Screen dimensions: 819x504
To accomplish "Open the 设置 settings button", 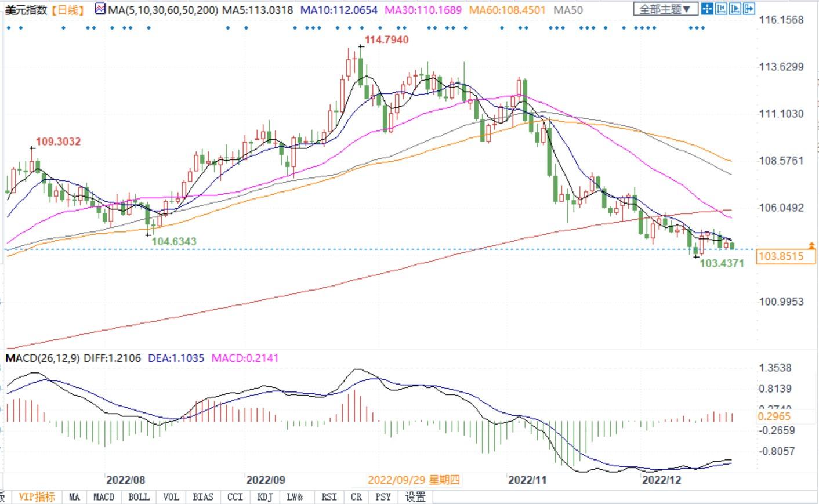I will (x=415, y=497).
